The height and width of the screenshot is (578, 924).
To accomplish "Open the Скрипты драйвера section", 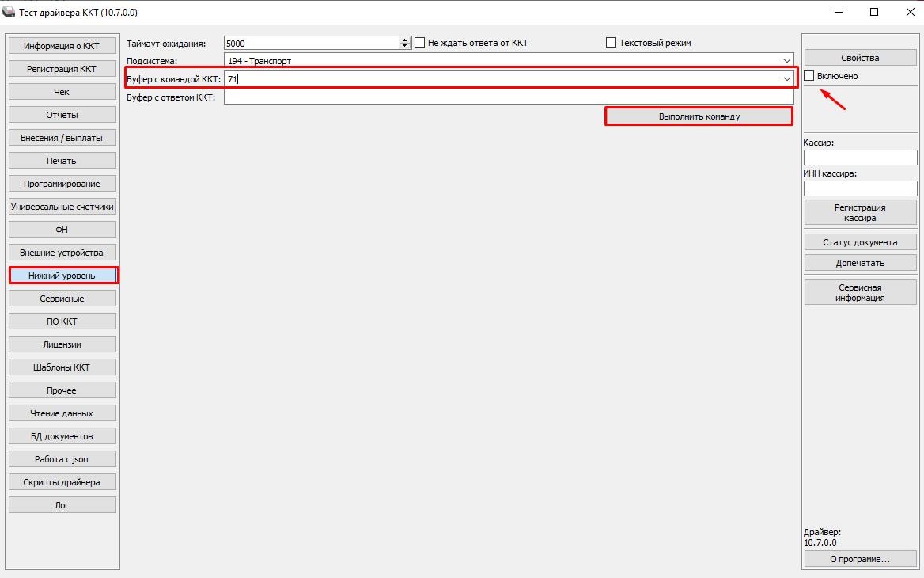I will (x=62, y=482).
